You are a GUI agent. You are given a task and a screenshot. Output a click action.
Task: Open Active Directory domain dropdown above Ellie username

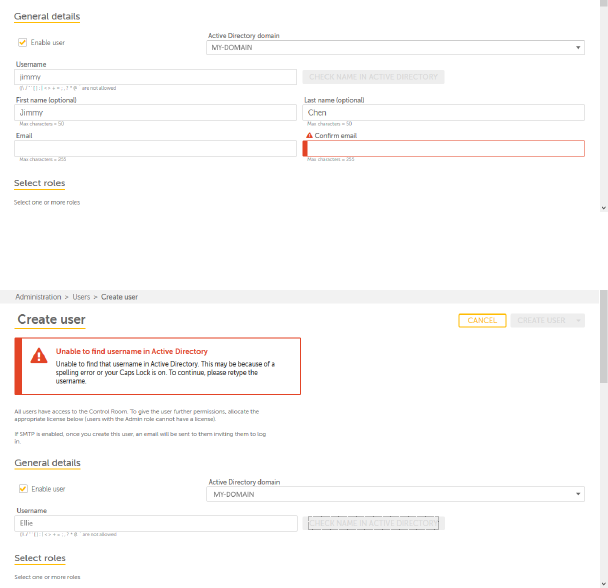tap(395, 494)
